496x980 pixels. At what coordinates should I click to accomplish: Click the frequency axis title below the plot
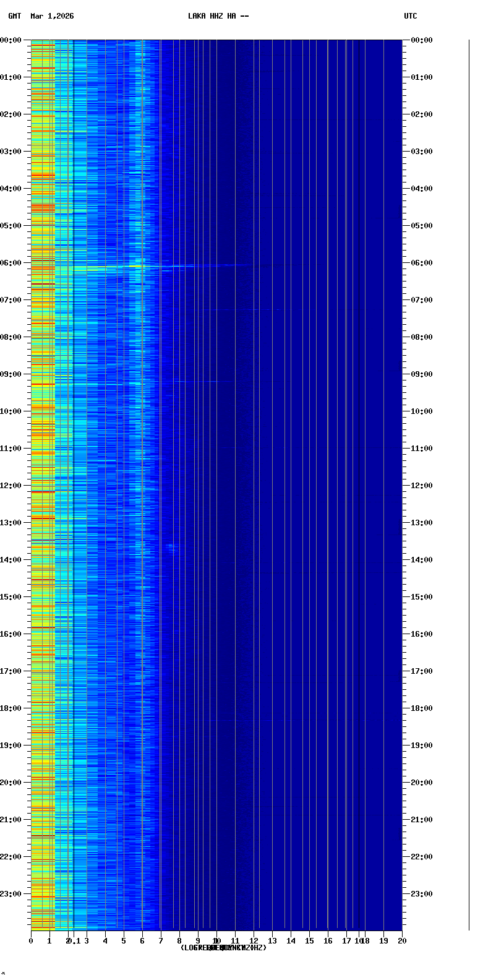point(223,948)
